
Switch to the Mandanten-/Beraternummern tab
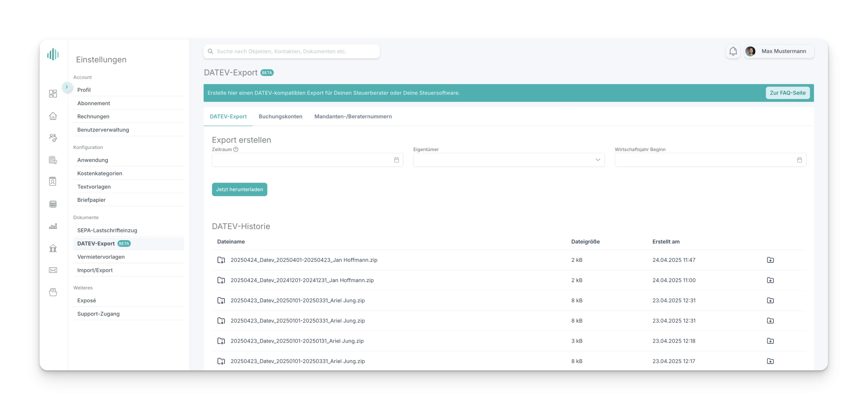(353, 116)
